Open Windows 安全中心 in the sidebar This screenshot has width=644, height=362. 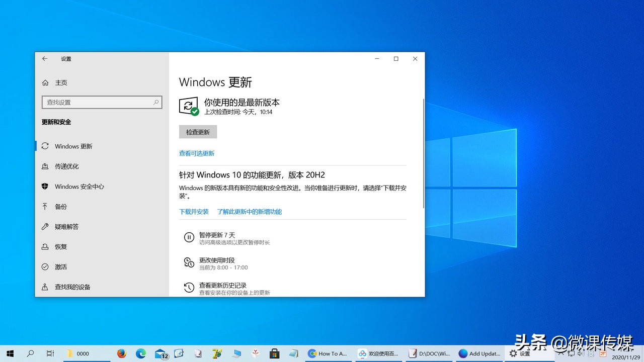pos(79,187)
